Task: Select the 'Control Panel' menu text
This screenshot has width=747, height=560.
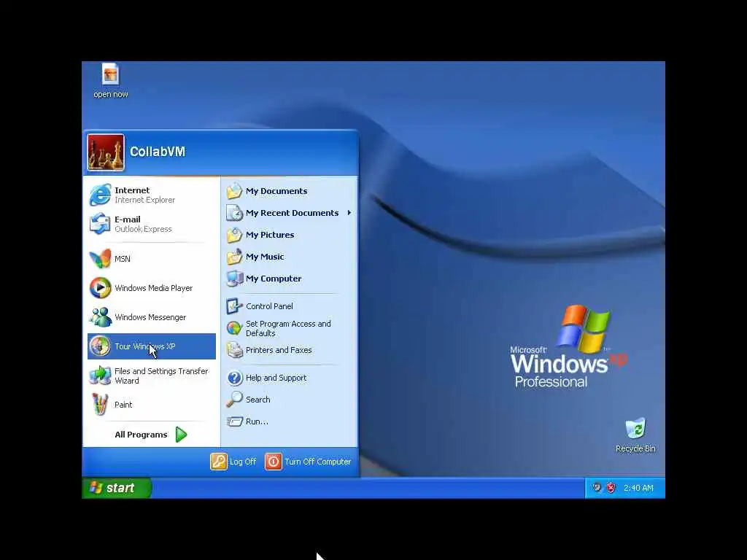Action: coord(269,306)
